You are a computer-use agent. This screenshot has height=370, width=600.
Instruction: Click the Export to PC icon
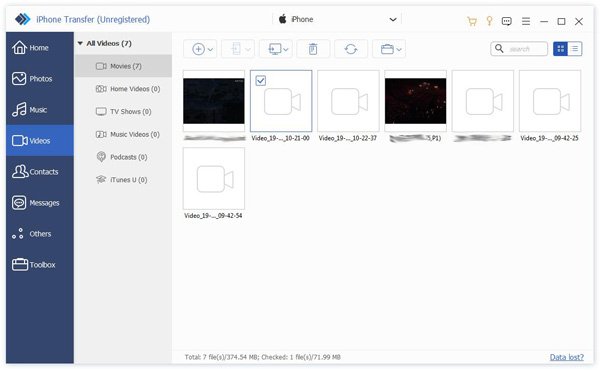275,49
